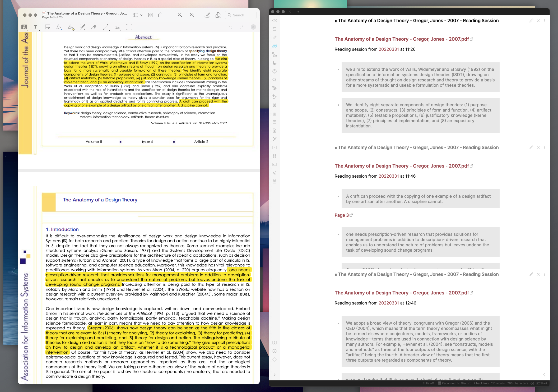Image resolution: width=558 pixels, height=392 pixels.
Task: Choose the dashed-line Draw pen tool
Action: click(x=82, y=27)
